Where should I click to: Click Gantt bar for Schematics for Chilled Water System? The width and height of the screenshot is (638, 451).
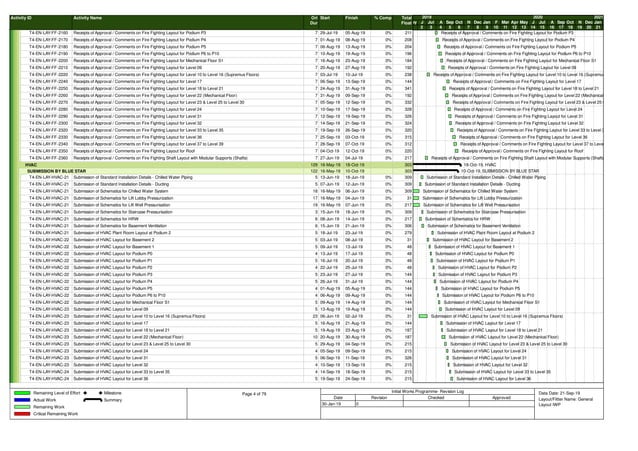click(x=416, y=191)
